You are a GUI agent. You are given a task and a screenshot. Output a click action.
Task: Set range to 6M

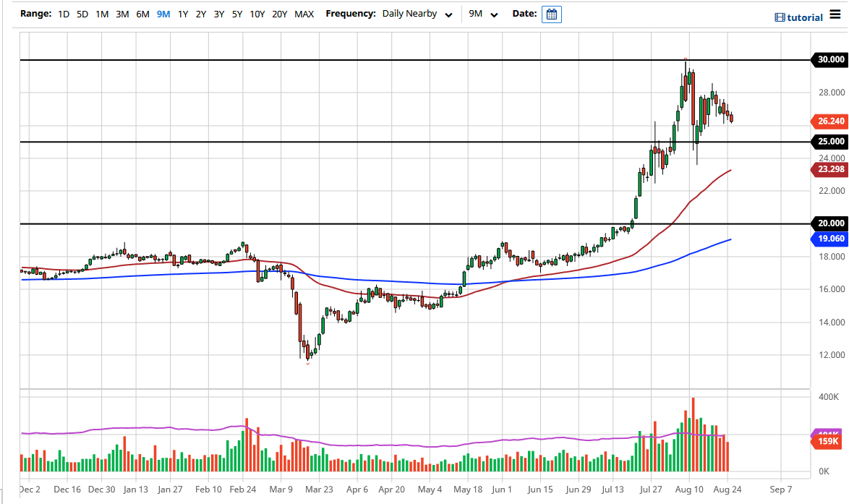point(142,14)
